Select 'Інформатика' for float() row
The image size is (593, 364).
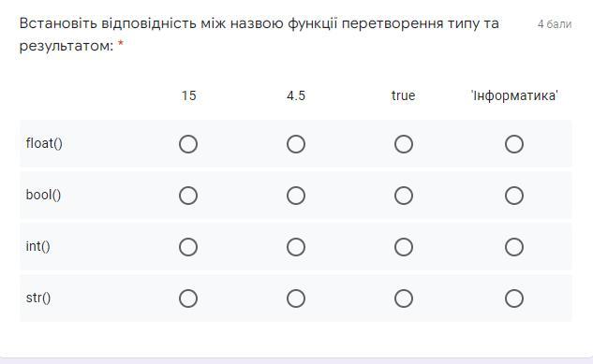pyautogui.click(x=514, y=144)
